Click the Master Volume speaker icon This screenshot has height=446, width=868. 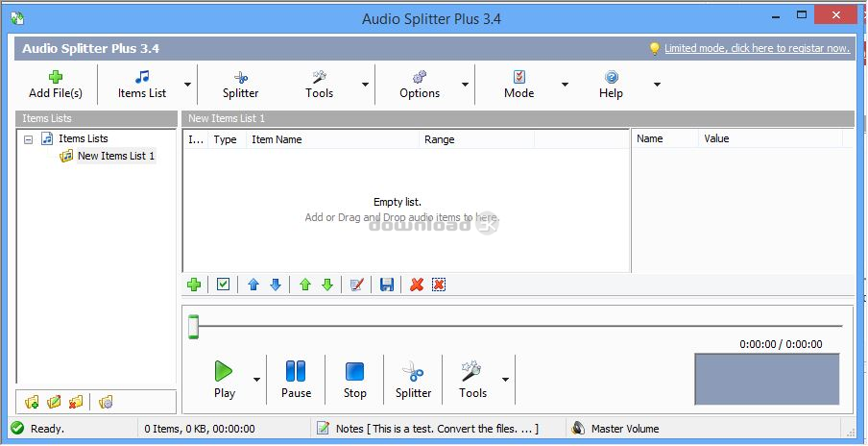click(578, 429)
